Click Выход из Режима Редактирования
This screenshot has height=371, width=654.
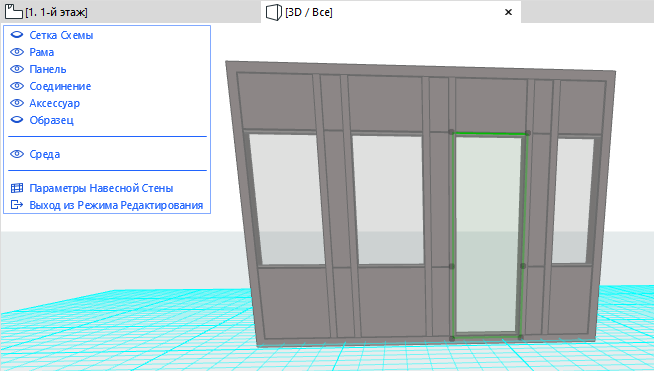[x=116, y=205]
